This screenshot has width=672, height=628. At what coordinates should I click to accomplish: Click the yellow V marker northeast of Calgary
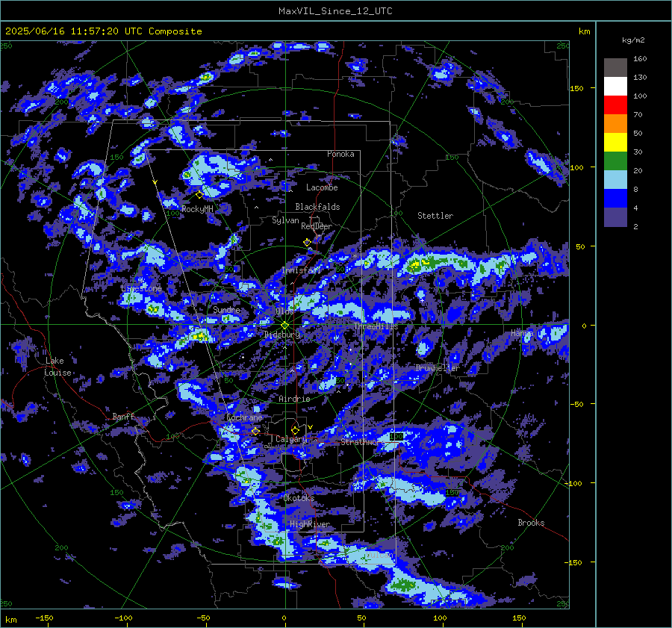(310, 427)
